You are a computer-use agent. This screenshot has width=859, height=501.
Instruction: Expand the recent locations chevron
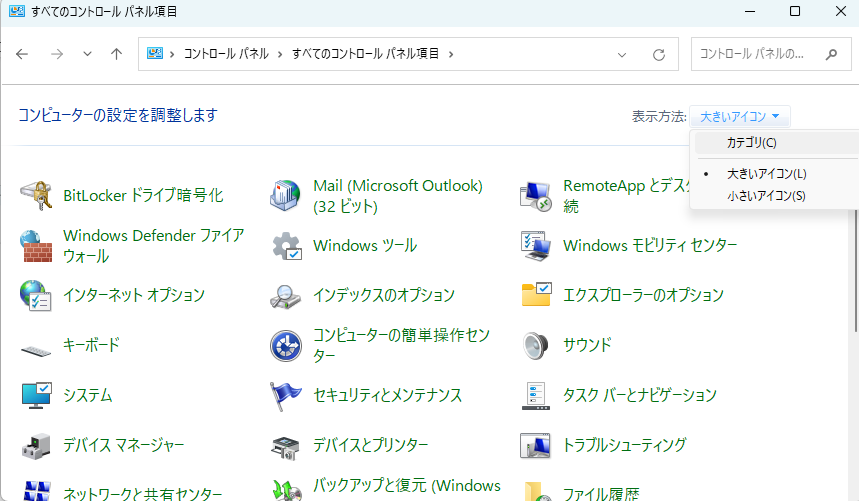click(x=87, y=54)
